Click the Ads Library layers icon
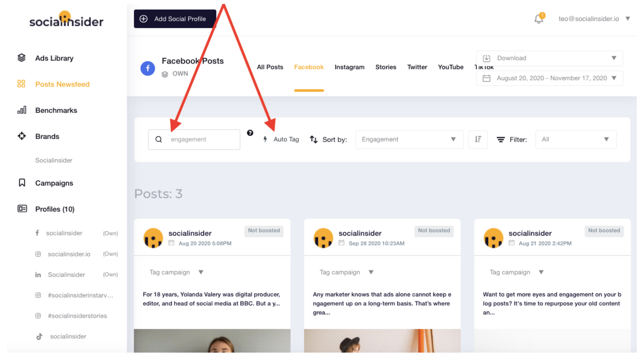The image size is (644, 353). (x=21, y=57)
